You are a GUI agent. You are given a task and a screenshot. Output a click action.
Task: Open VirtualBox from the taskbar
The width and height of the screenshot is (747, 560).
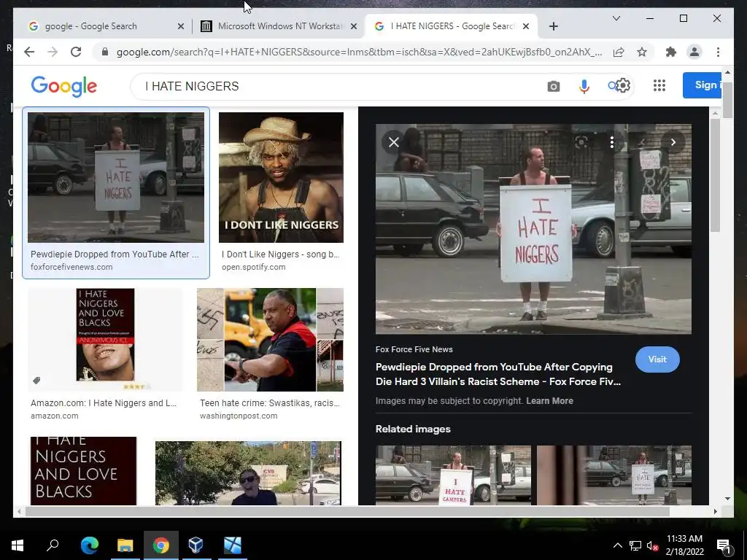point(196,545)
